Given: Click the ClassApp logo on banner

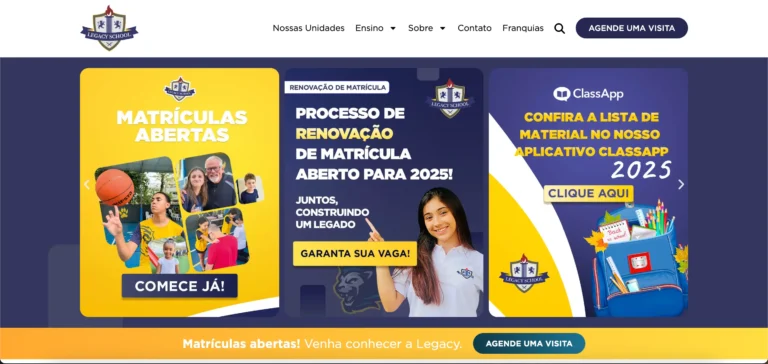Looking at the screenshot, I should pos(588,94).
